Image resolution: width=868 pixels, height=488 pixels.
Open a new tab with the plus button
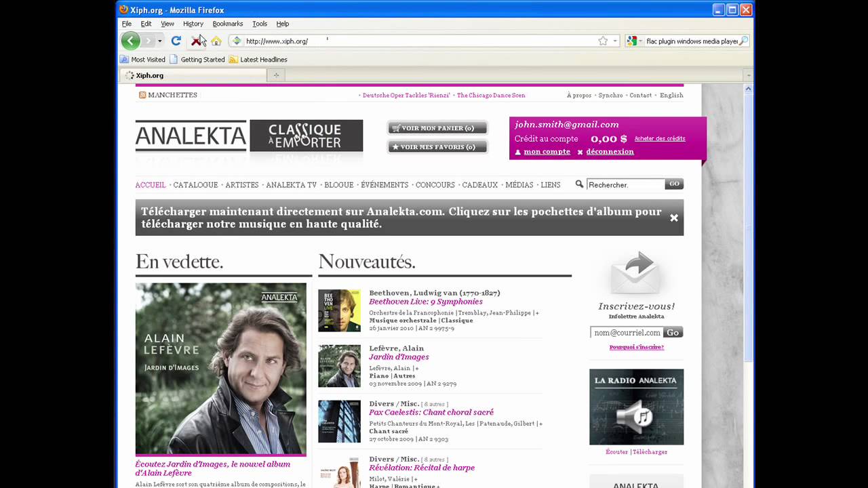[276, 75]
